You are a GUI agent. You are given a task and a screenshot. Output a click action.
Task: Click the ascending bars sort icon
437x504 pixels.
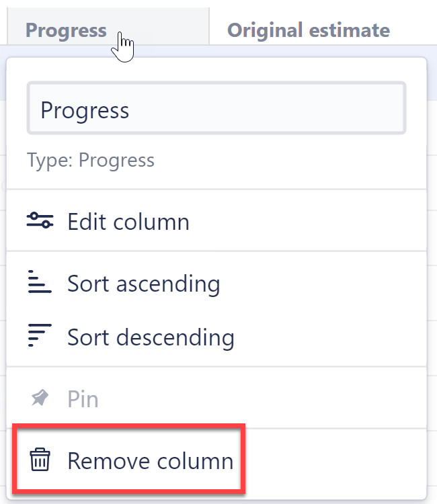40,283
